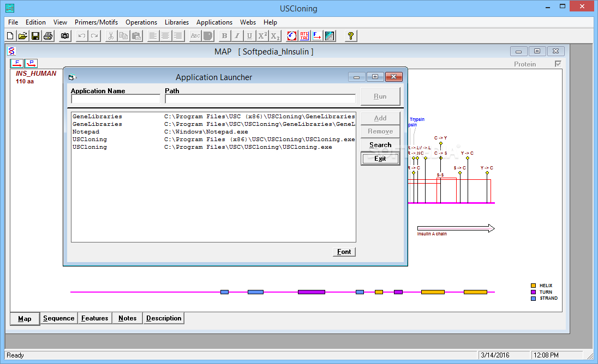Open the Help menu
The height and width of the screenshot is (364, 598).
(270, 22)
